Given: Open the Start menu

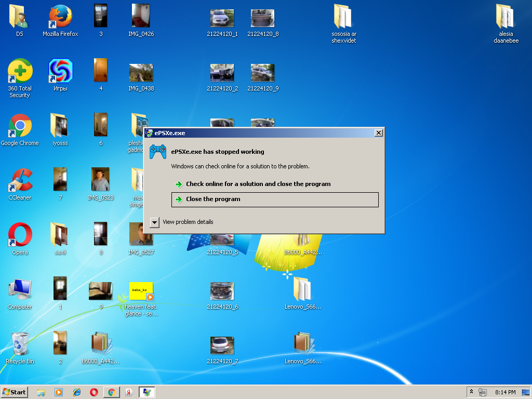Looking at the screenshot, I should pos(15,392).
